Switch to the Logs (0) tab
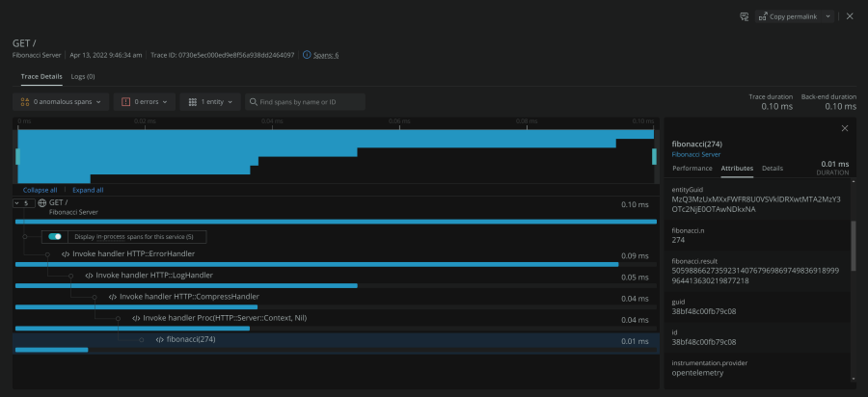Viewport: 868px width, 397px height. click(x=83, y=76)
